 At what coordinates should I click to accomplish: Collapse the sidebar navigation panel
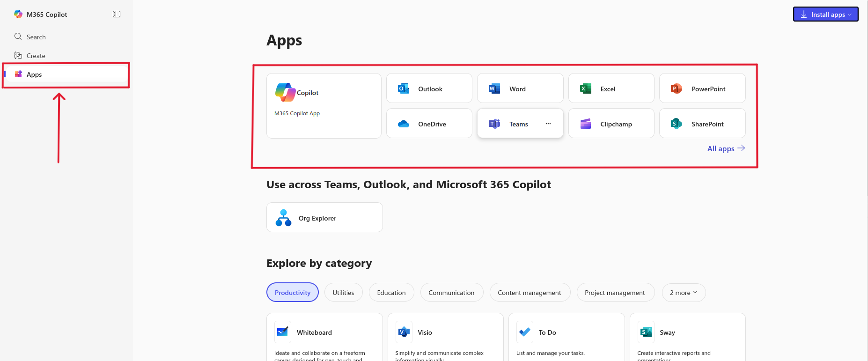pos(117,14)
